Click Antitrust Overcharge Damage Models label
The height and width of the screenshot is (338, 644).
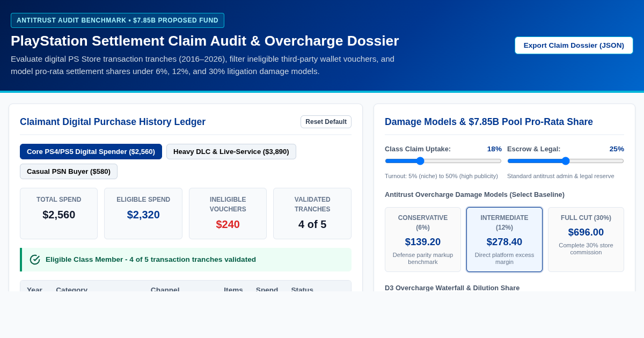pyautogui.click(x=474, y=194)
